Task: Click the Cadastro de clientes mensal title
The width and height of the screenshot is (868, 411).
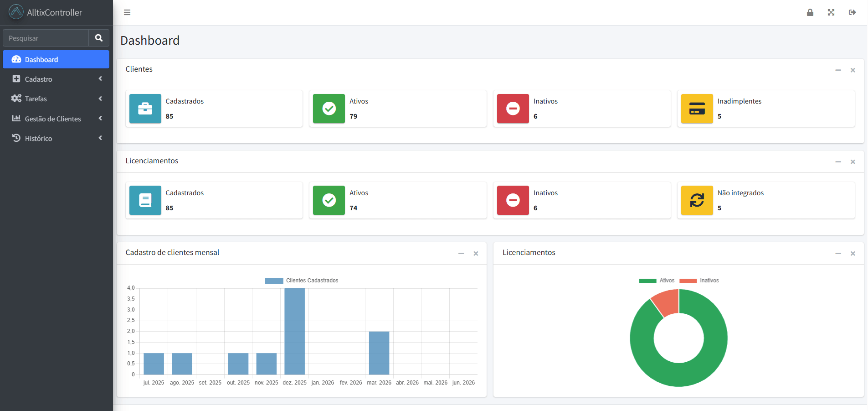Action: click(x=172, y=253)
